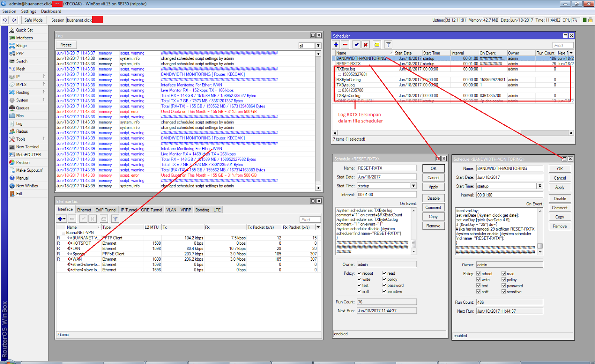Disable selected schedule using red X icon

tap(366, 44)
